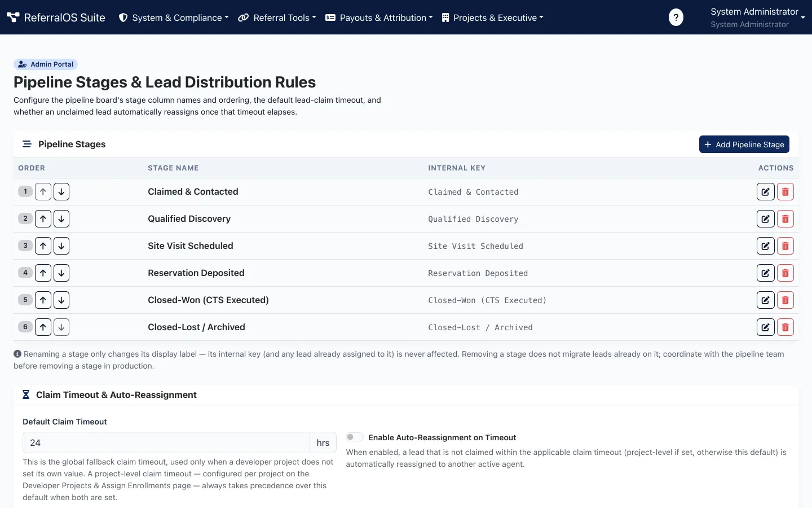Move Claimed & Contacted stage down
812x508 pixels.
61,191
